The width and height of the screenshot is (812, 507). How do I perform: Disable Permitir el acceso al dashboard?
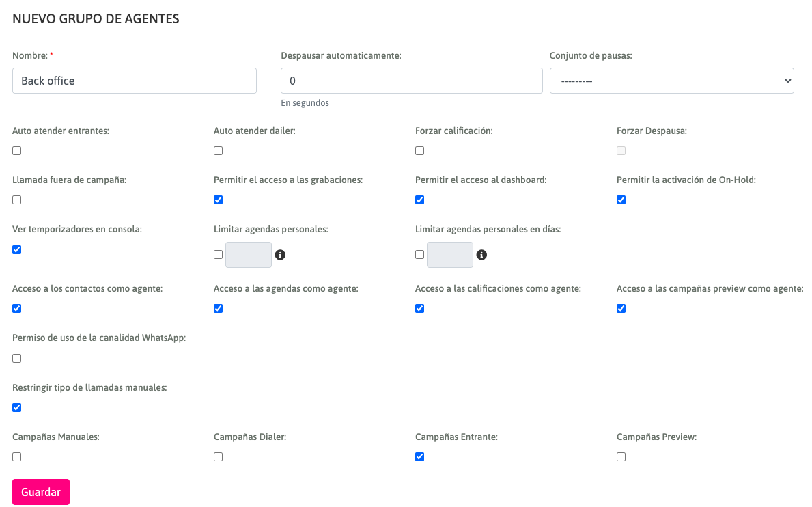tap(420, 200)
